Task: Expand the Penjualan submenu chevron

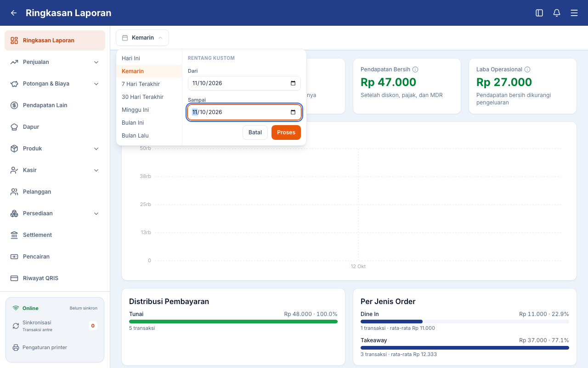Action: 96,62
